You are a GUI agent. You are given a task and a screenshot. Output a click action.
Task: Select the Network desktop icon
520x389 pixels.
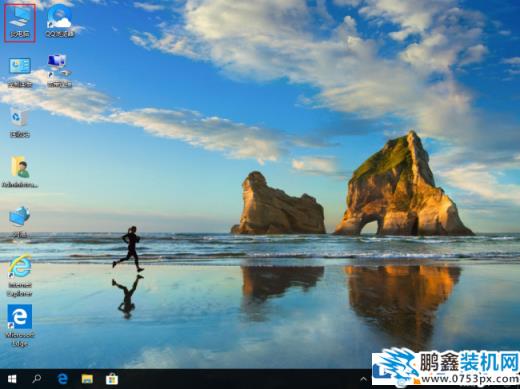pyautogui.click(x=20, y=222)
